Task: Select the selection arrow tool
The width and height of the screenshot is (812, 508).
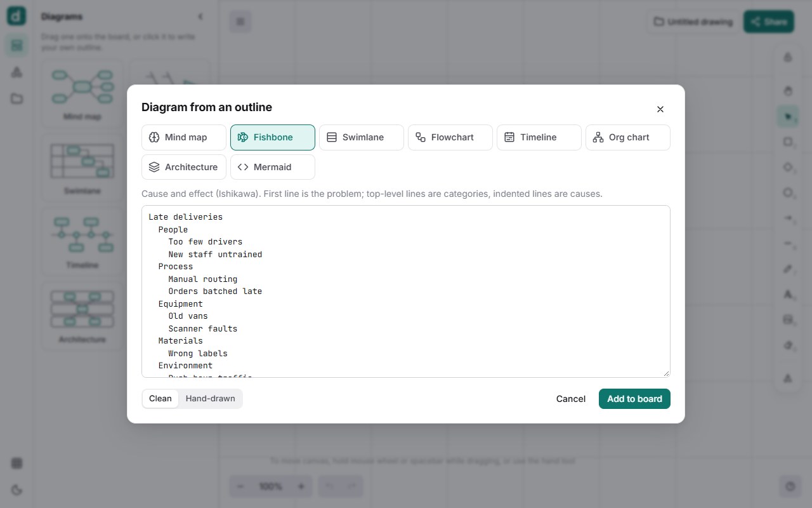Action: click(788, 116)
